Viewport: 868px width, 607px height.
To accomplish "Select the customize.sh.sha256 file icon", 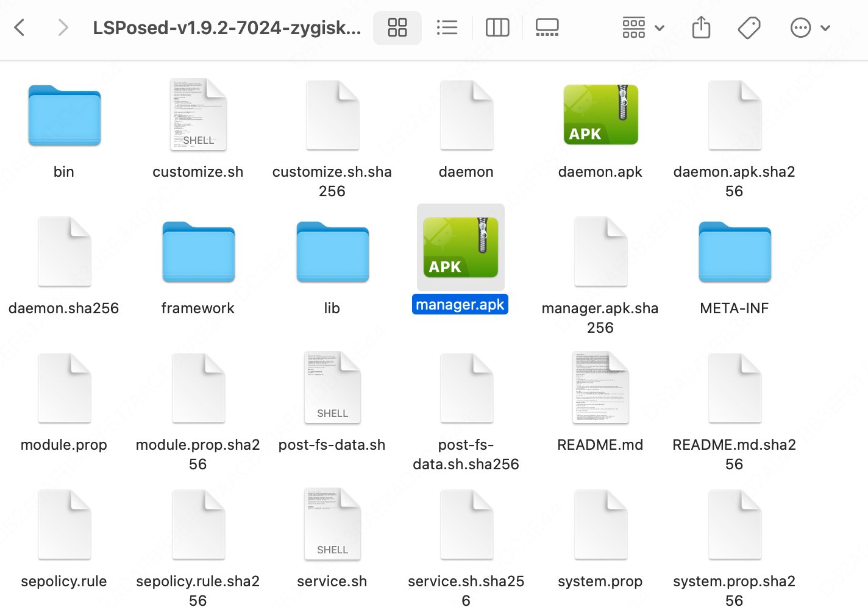I will (x=332, y=115).
